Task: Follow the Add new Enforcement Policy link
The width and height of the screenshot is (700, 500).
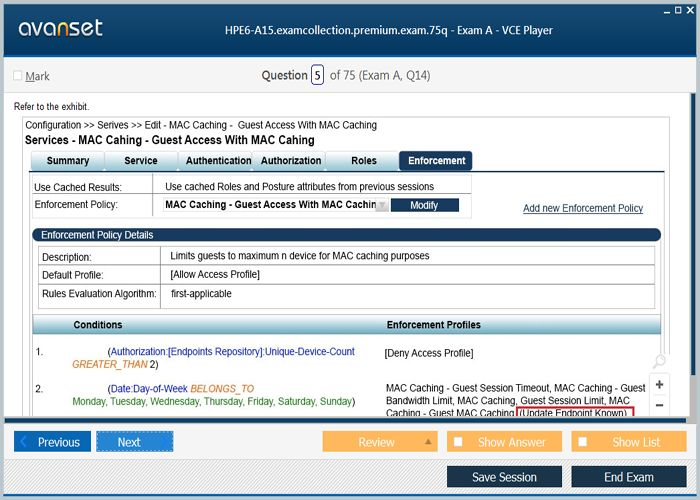Action: tap(583, 208)
